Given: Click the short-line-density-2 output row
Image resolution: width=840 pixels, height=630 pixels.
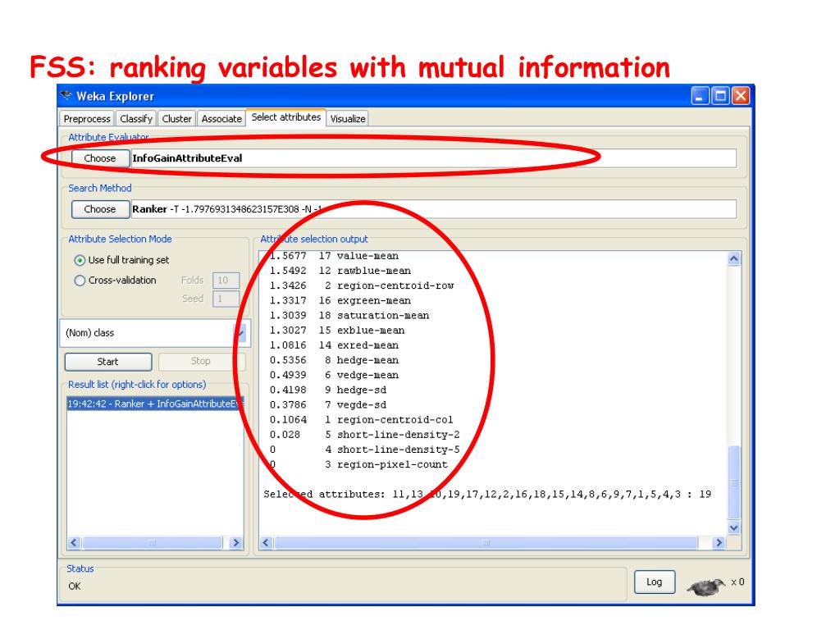Looking at the screenshot, I should (365, 435).
